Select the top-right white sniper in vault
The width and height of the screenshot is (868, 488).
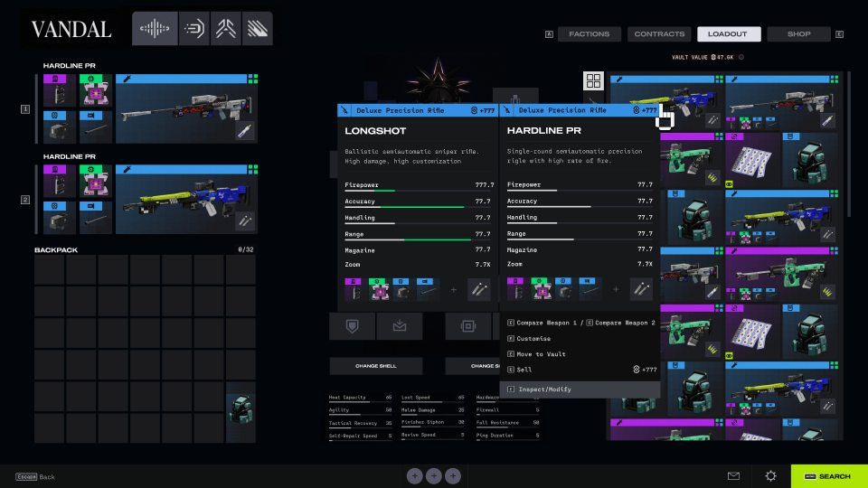tap(781, 103)
